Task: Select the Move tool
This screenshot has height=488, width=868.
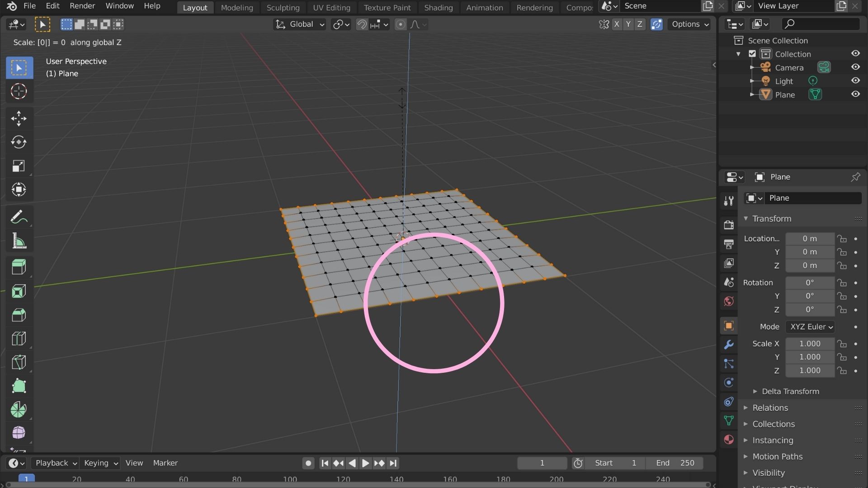Action: pos(19,118)
